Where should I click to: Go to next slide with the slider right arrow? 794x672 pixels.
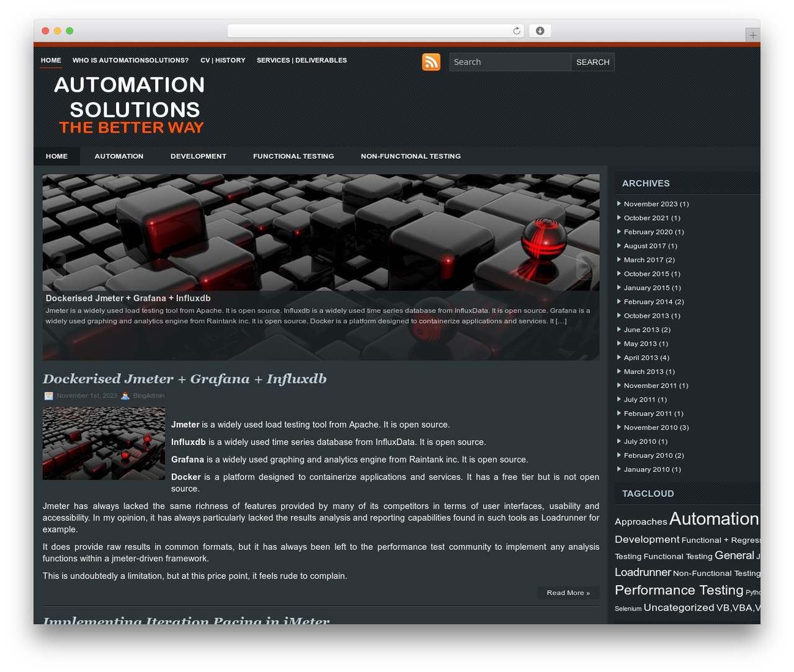coord(586,266)
